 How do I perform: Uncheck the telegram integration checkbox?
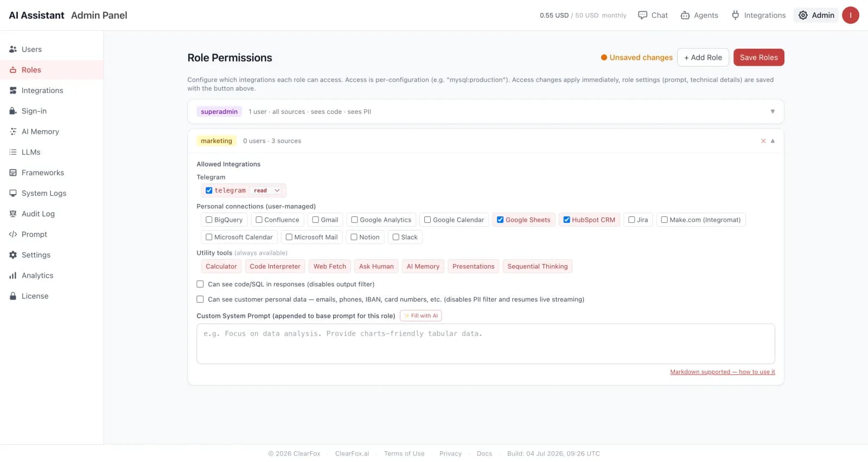(209, 190)
